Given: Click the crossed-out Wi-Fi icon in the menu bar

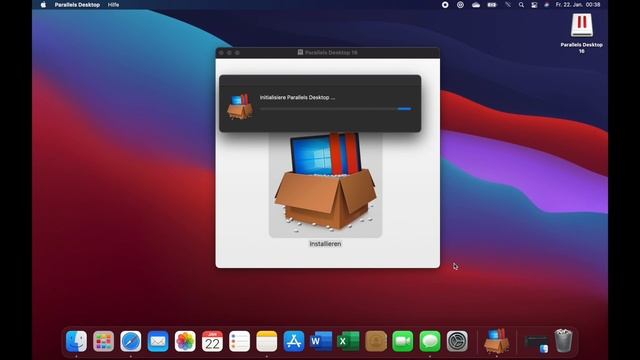Looking at the screenshot, I should 508,5.
